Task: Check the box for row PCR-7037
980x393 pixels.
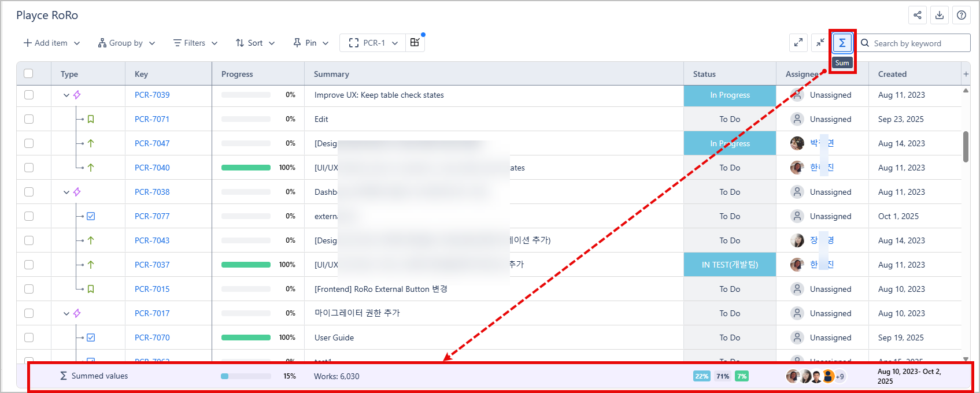Action: (29, 265)
